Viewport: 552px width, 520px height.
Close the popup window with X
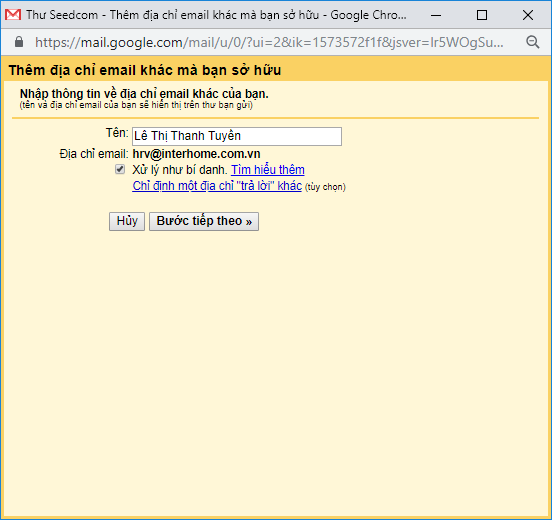coord(528,15)
